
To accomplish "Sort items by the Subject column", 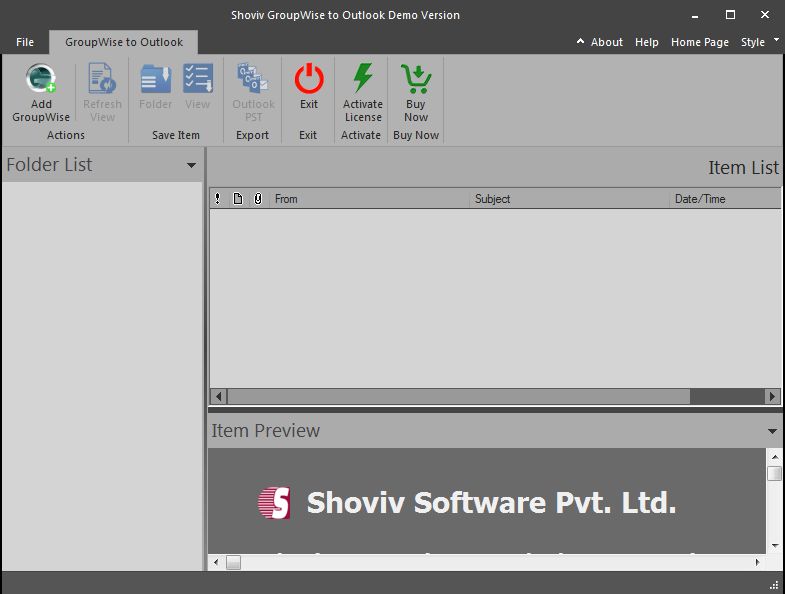I will click(x=569, y=199).
